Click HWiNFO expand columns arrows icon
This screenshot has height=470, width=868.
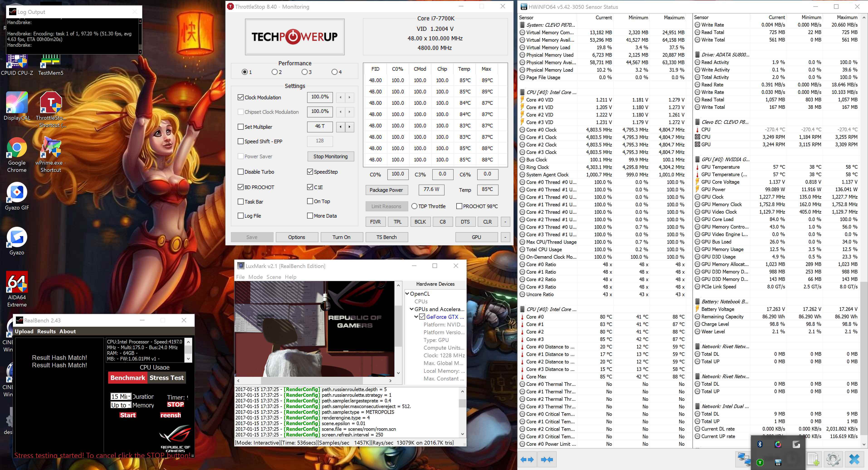click(527, 460)
